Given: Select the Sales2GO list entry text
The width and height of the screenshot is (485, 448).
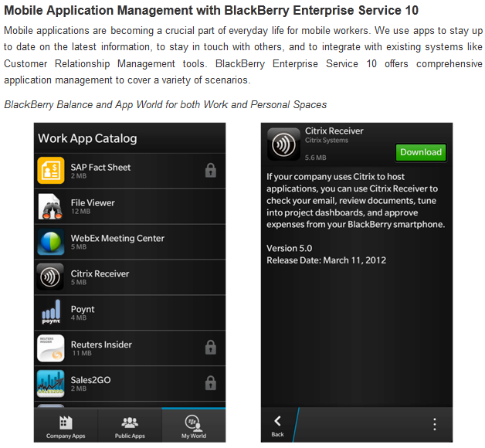Looking at the screenshot, I should (x=90, y=380).
